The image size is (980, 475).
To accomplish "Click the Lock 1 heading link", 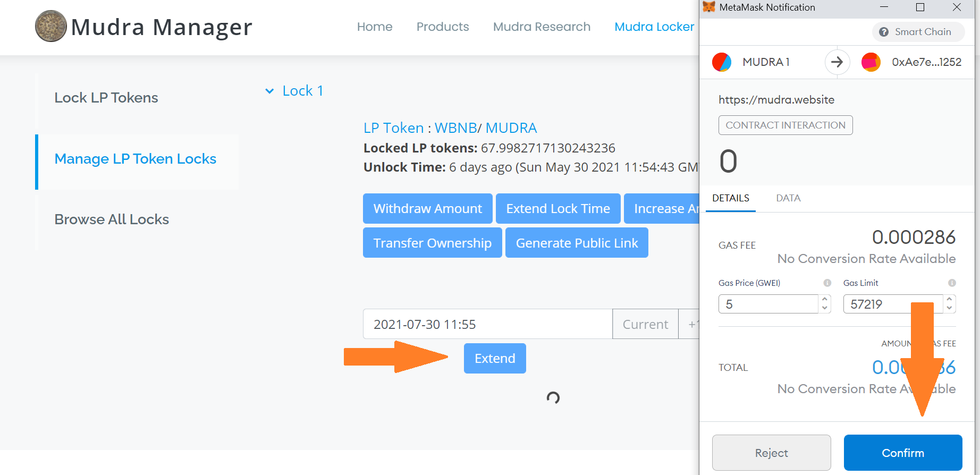I will 303,91.
